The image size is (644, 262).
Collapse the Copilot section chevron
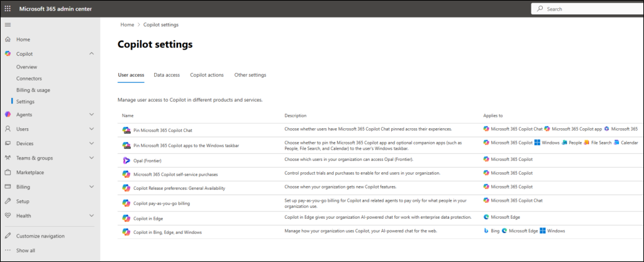(92, 54)
